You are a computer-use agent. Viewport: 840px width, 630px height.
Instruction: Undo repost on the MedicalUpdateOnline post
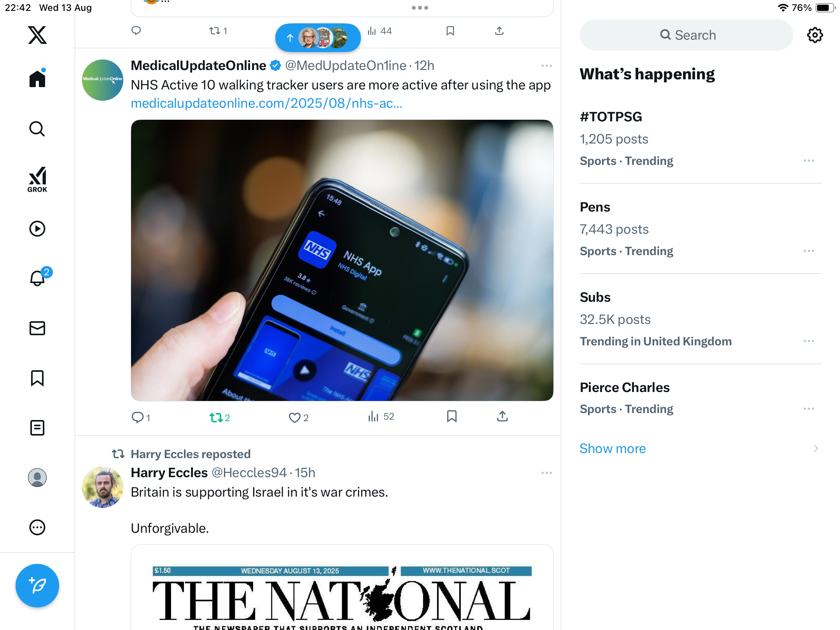[216, 418]
